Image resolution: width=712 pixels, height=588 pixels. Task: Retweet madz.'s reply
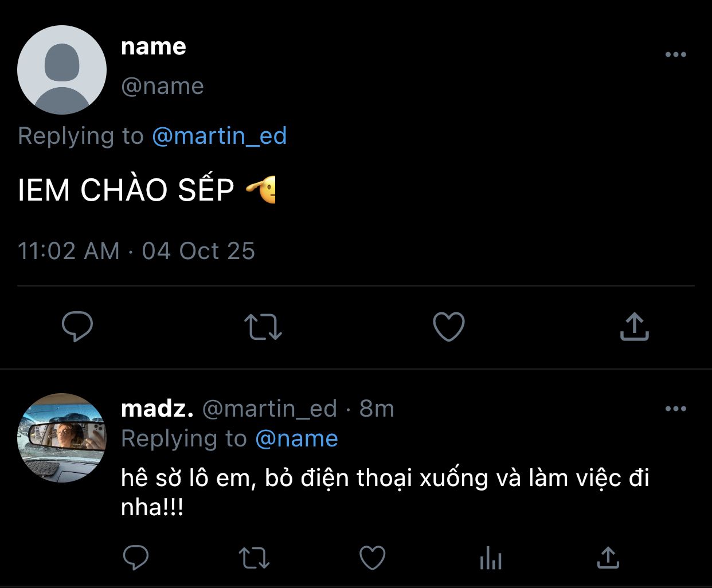(253, 557)
